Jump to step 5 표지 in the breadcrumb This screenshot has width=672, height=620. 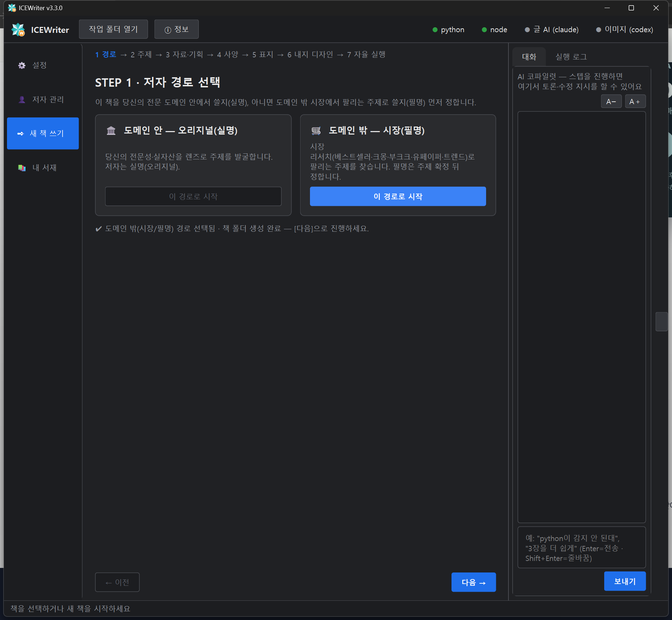click(263, 55)
